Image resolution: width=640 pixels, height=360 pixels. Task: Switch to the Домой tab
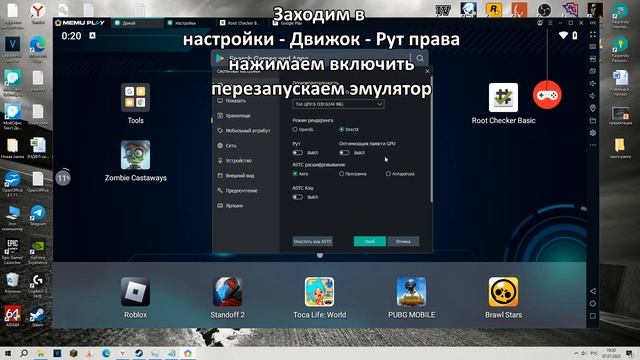point(137,23)
